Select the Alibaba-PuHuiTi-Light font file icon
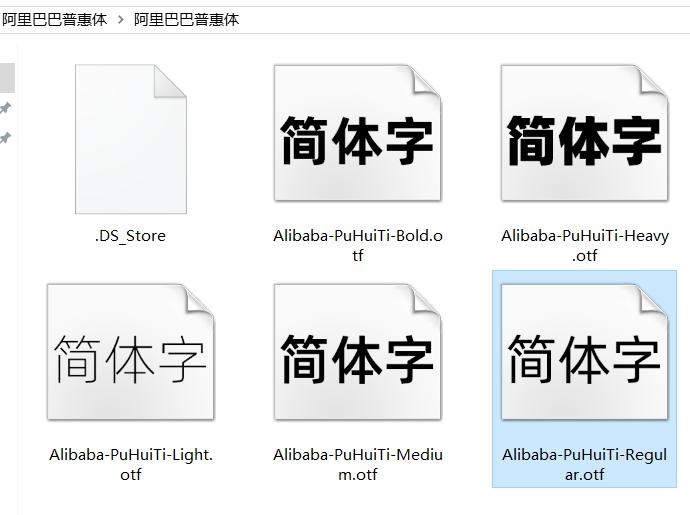Viewport: 690px width, 515px height. point(131,352)
